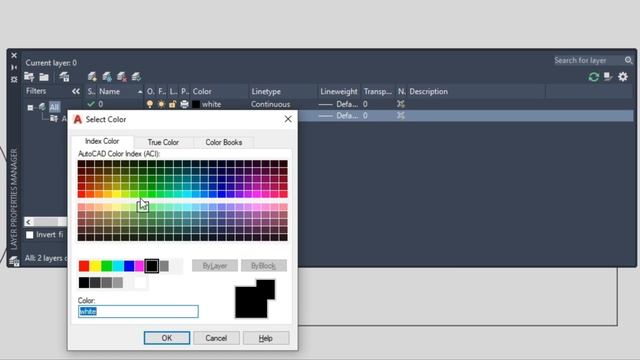Click New Layer VP Frozen in All Viewports icon

tap(107, 77)
